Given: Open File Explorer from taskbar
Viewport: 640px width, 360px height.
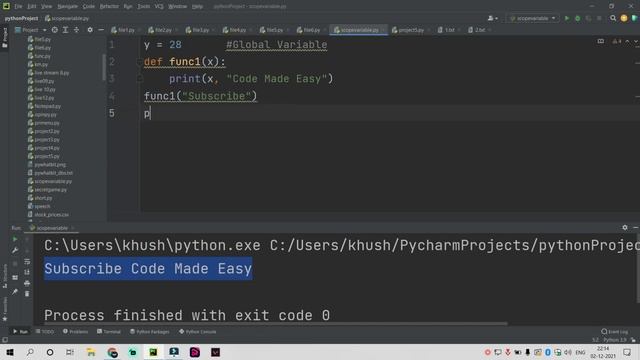Looking at the screenshot, I should 91,352.
